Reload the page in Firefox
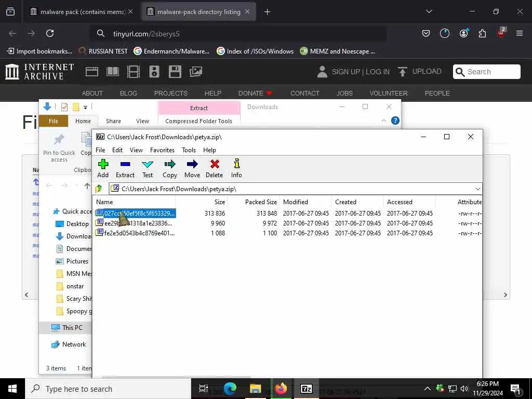 point(50,33)
